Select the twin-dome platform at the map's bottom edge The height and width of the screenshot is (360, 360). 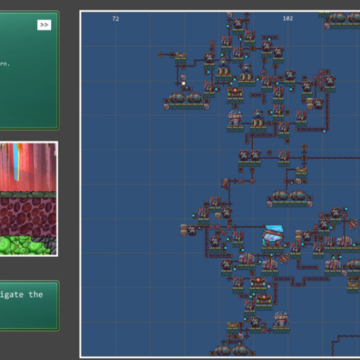pos(233,350)
